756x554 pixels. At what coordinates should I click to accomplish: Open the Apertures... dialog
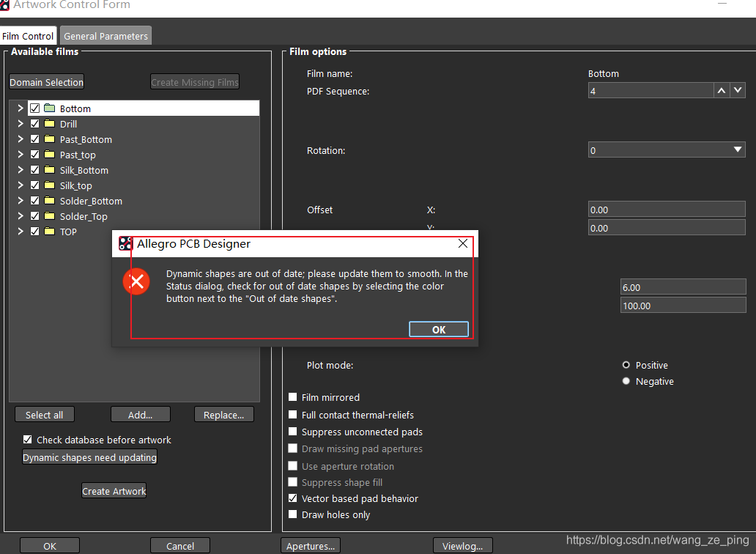311,546
